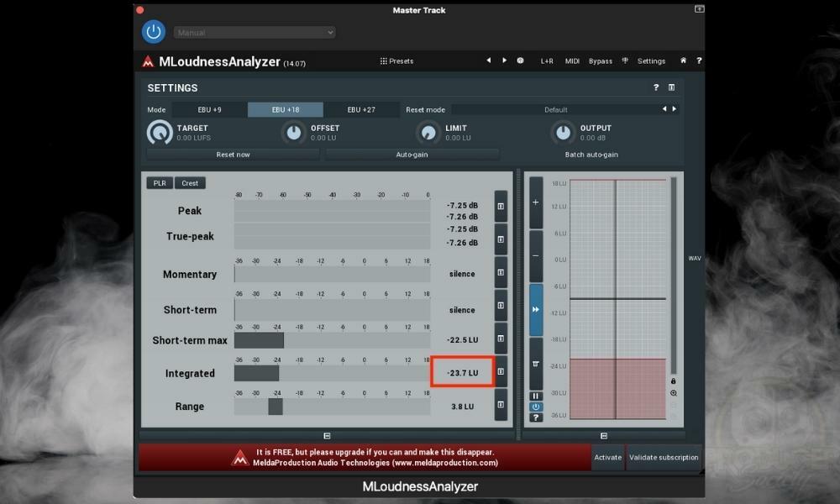Viewport: 840px width, 504px height.
Task: Click the -22.5 LU Short-term max value
Action: 463,340
